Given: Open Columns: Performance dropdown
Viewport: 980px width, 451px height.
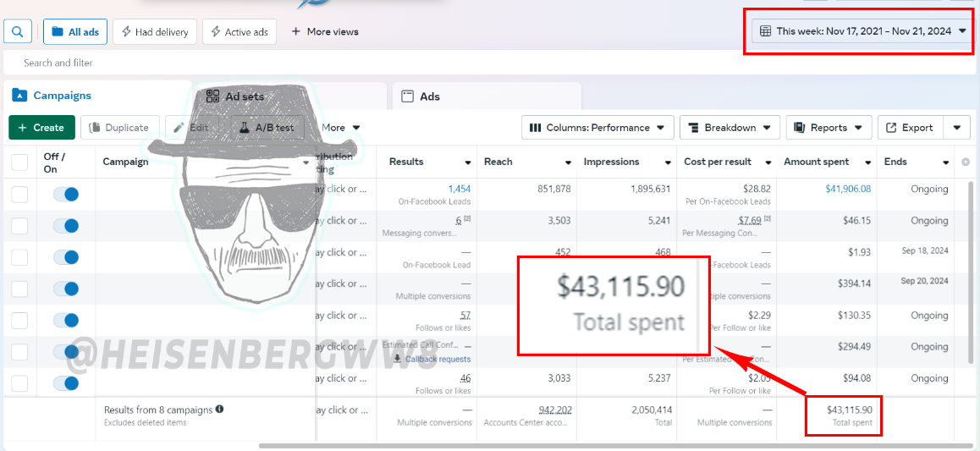Looking at the screenshot, I should coord(597,128).
